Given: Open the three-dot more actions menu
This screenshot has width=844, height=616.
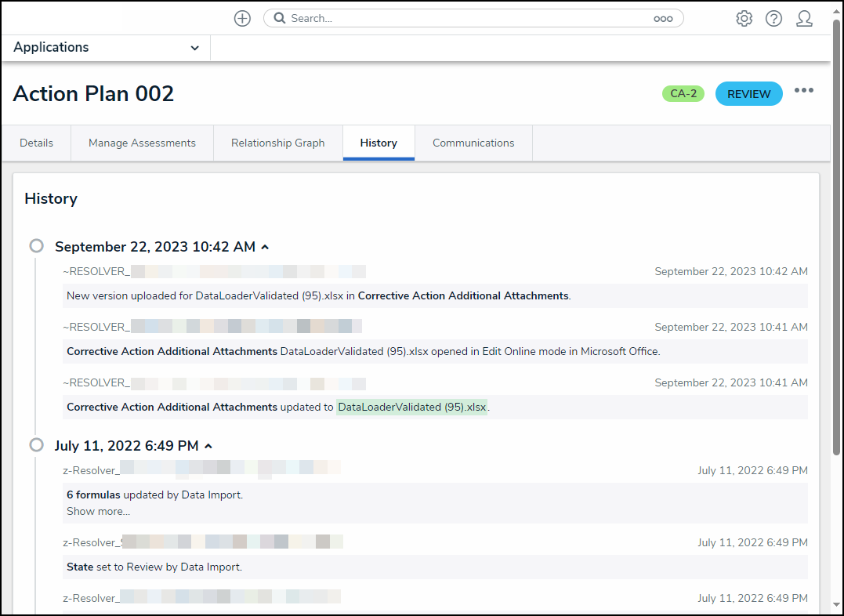Looking at the screenshot, I should 803,91.
